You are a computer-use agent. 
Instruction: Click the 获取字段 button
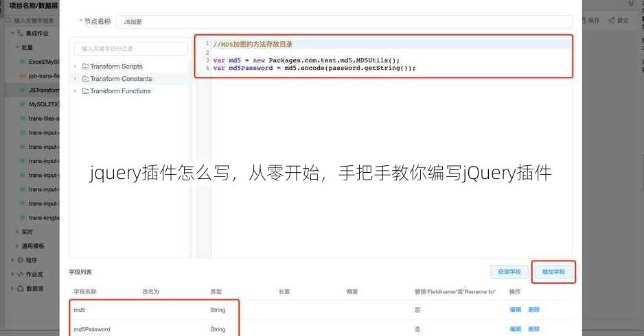pos(509,272)
